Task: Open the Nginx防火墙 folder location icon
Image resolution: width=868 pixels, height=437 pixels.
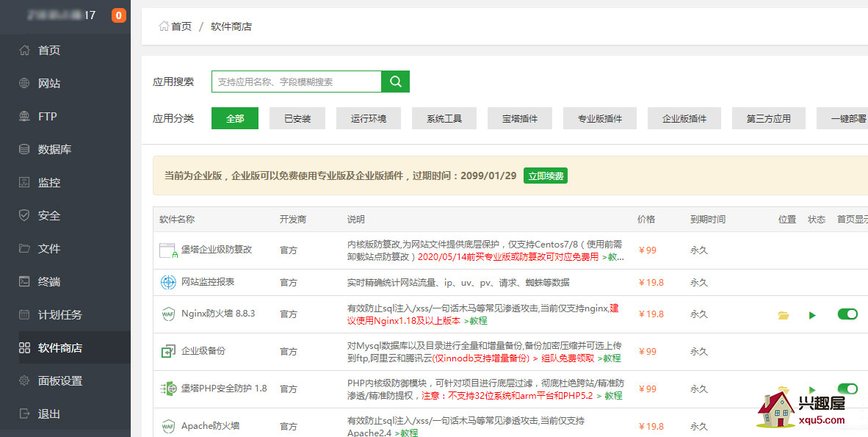Action: 784,315
